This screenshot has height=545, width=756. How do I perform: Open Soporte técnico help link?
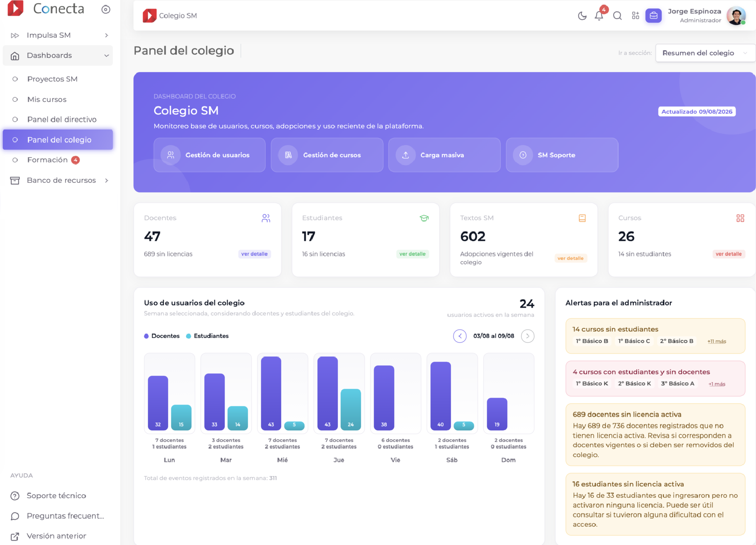56,496
